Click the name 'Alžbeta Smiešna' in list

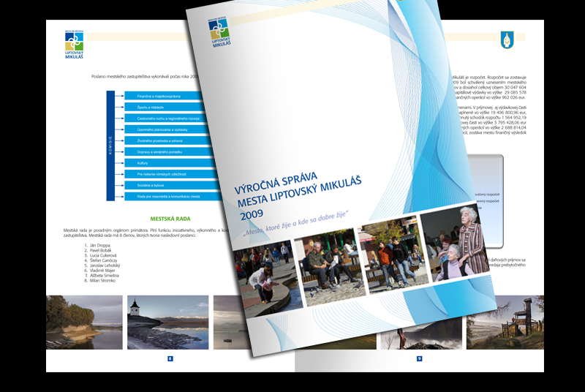click(105, 276)
